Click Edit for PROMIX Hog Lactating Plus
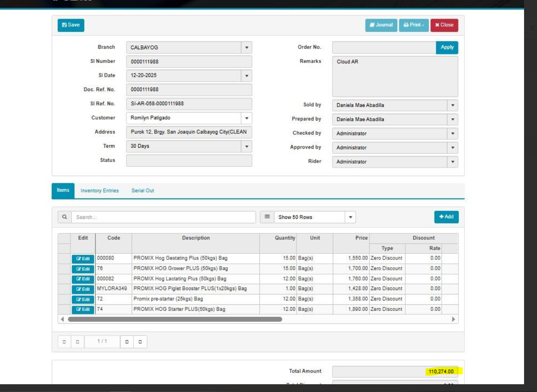This screenshot has width=537, height=392. (x=83, y=279)
